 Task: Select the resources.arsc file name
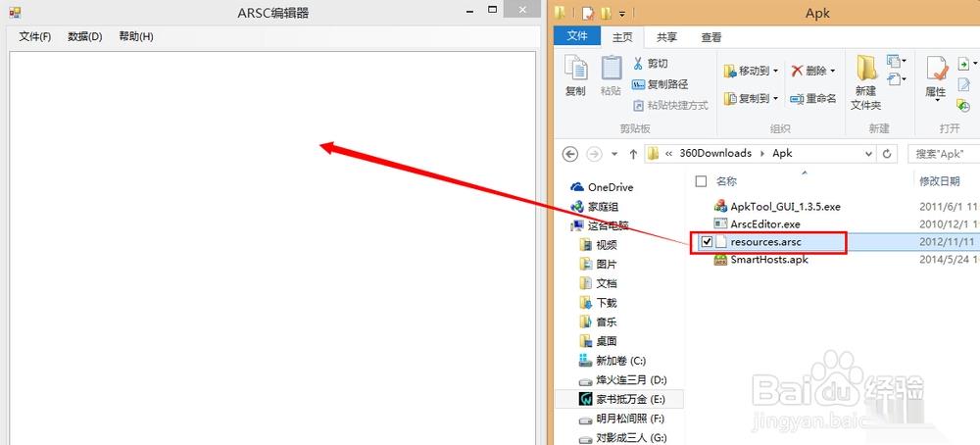pyautogui.click(x=765, y=242)
